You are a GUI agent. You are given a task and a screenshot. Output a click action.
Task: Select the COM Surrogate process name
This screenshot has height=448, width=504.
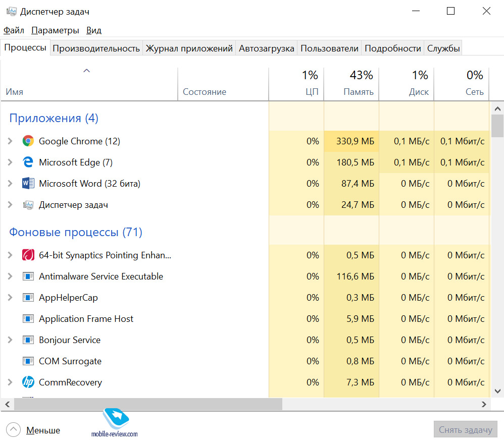coord(70,361)
